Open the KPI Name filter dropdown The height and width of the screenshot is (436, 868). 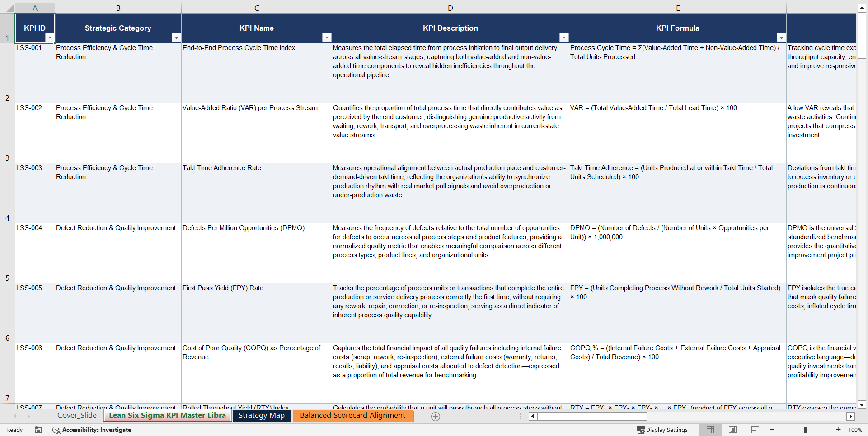(327, 38)
